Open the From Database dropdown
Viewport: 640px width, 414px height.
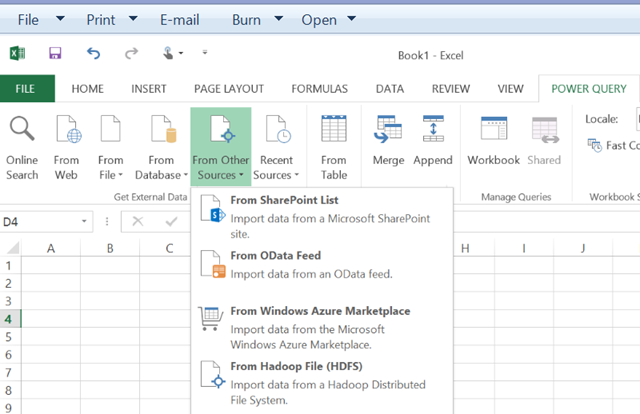[x=161, y=148]
